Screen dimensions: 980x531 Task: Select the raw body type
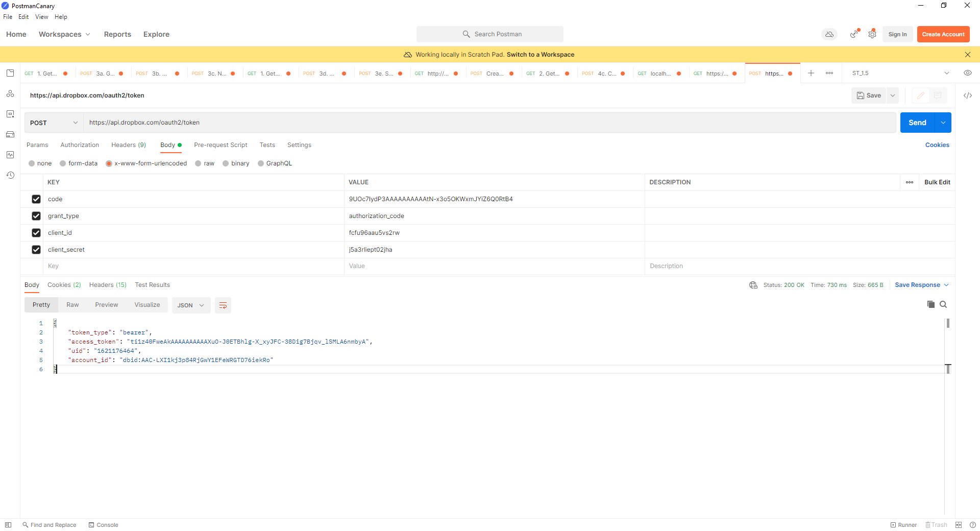[x=199, y=163]
